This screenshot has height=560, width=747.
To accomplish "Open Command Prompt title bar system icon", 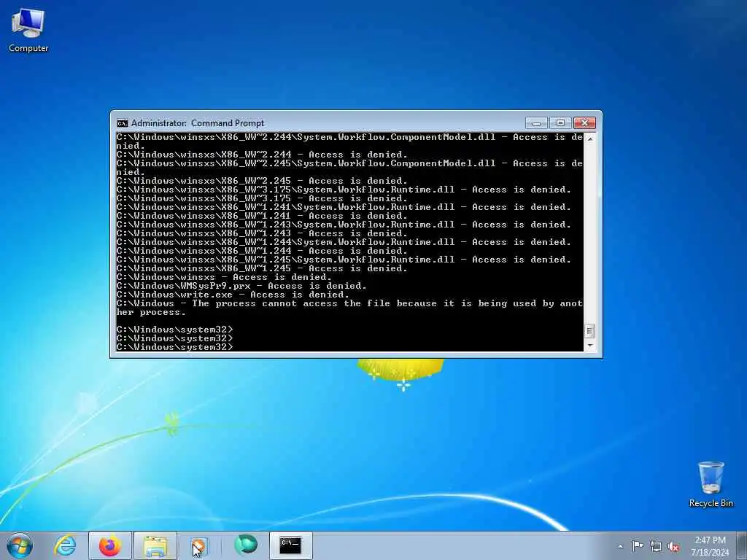I will (x=123, y=123).
